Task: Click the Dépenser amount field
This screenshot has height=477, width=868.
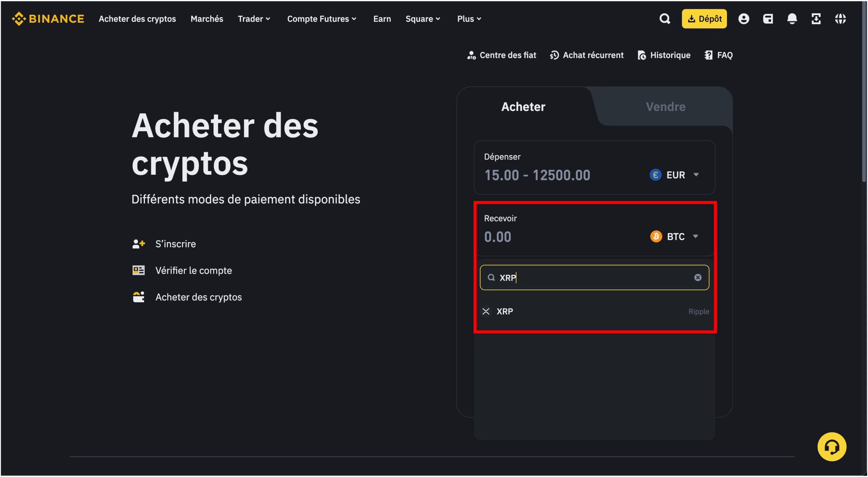Action: pos(537,175)
